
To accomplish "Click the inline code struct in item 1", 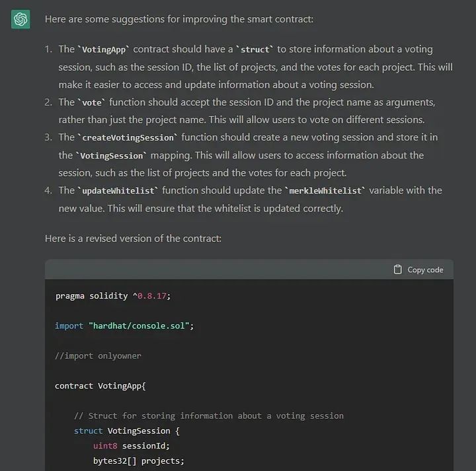I will pos(255,50).
